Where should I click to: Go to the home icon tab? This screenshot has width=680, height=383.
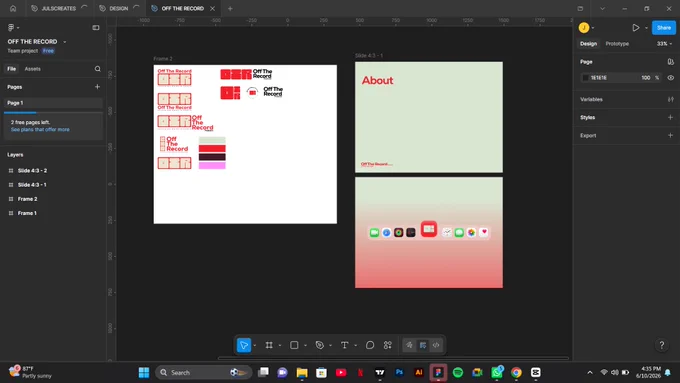[x=13, y=8]
